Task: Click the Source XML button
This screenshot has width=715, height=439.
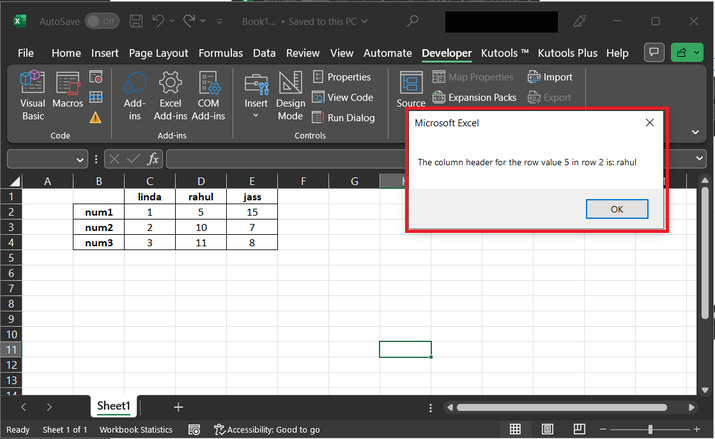Action: tap(410, 90)
